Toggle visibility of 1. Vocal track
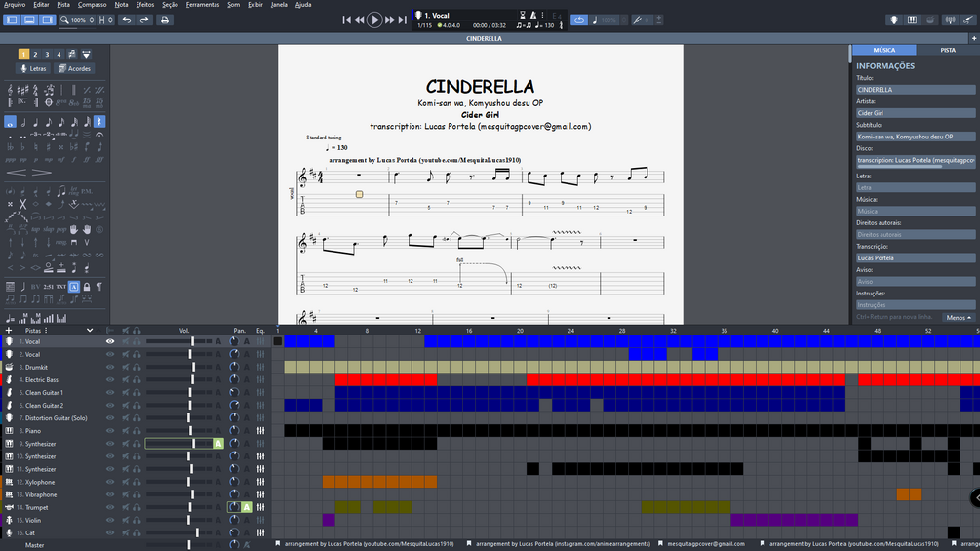 click(110, 341)
